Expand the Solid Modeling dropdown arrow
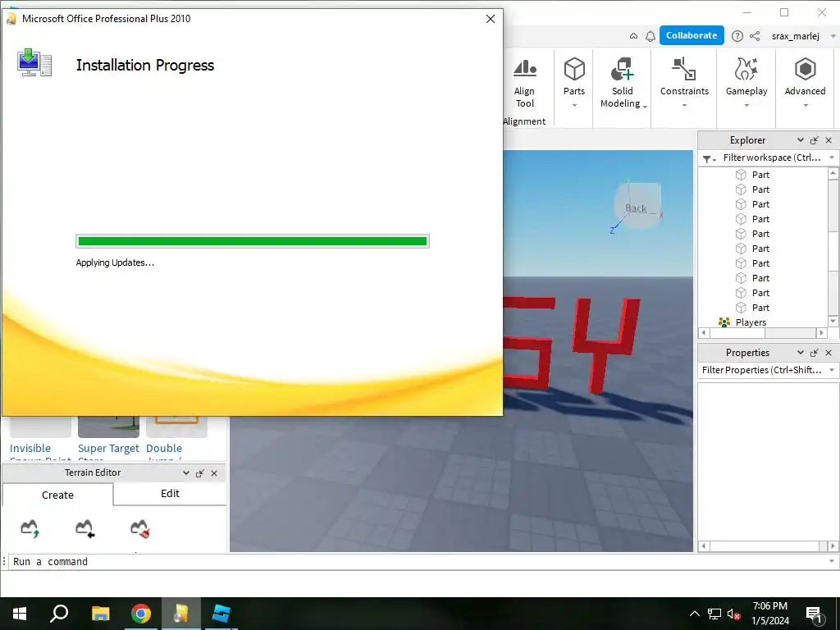Screen dimensions: 840x630 pos(645,107)
